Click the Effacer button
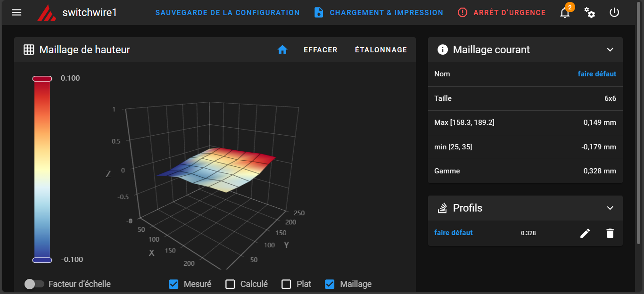Viewport: 644px width, 294px height. pyautogui.click(x=321, y=49)
